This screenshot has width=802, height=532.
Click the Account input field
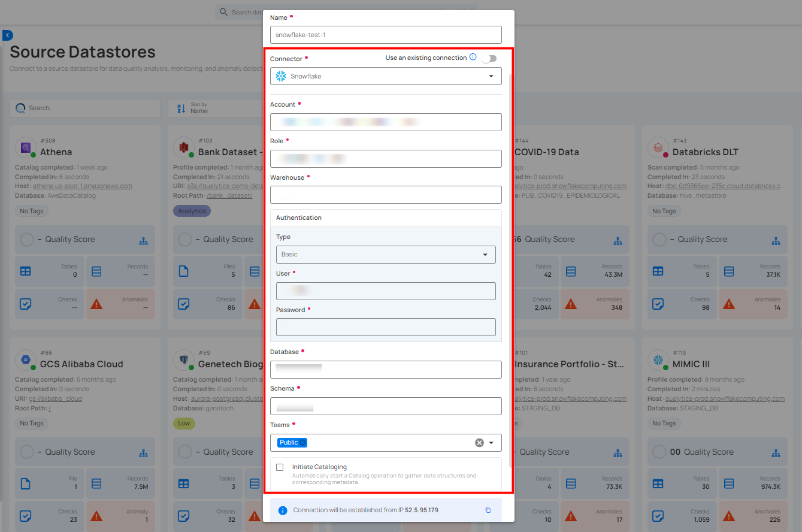point(386,122)
